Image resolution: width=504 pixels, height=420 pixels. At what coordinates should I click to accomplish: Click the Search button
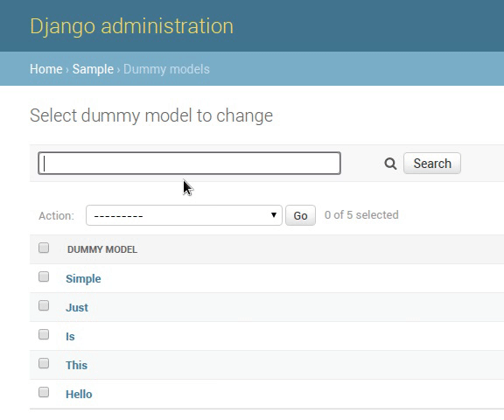[x=432, y=164]
